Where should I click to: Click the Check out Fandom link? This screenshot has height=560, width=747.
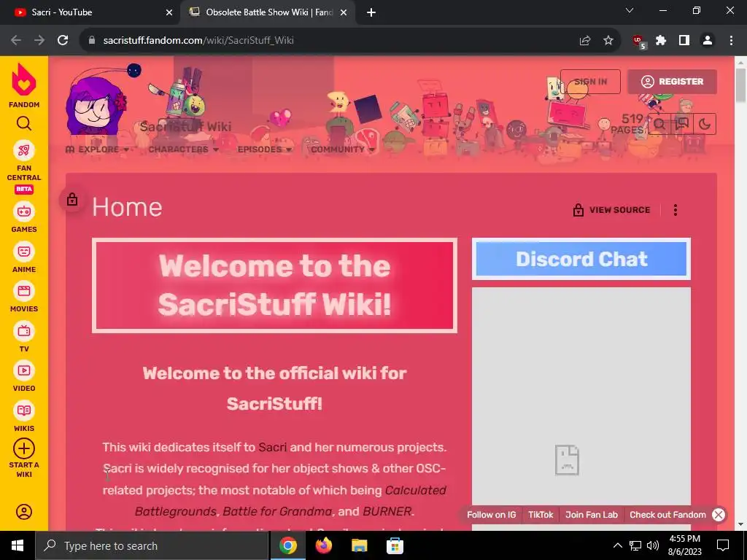[667, 515]
